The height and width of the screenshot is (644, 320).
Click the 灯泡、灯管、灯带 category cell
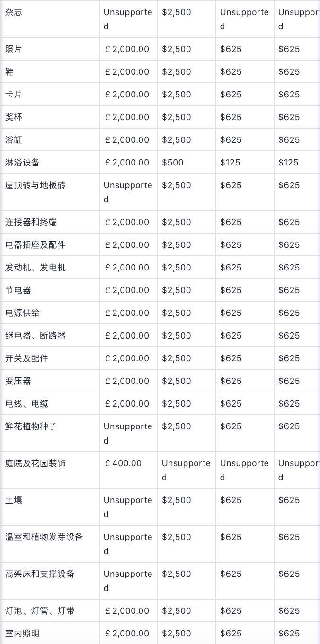pyautogui.click(x=40, y=611)
